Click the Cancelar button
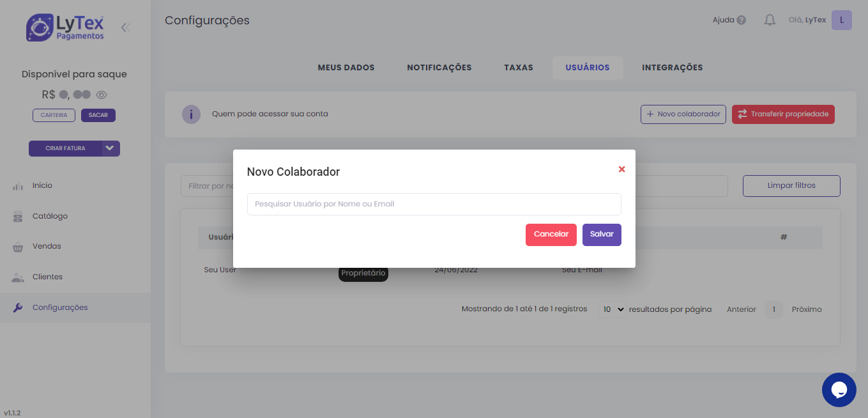Screen dimensions: 868x418 pos(551,235)
